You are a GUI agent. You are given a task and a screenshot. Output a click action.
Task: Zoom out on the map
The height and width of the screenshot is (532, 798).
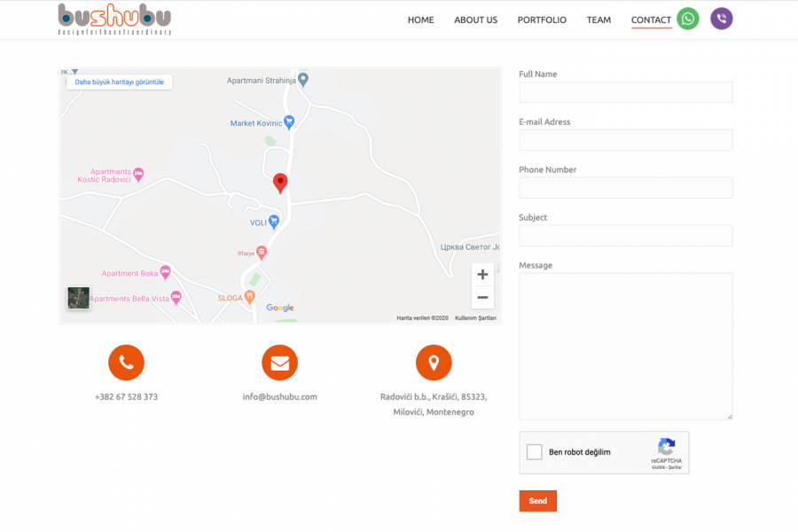[482, 297]
